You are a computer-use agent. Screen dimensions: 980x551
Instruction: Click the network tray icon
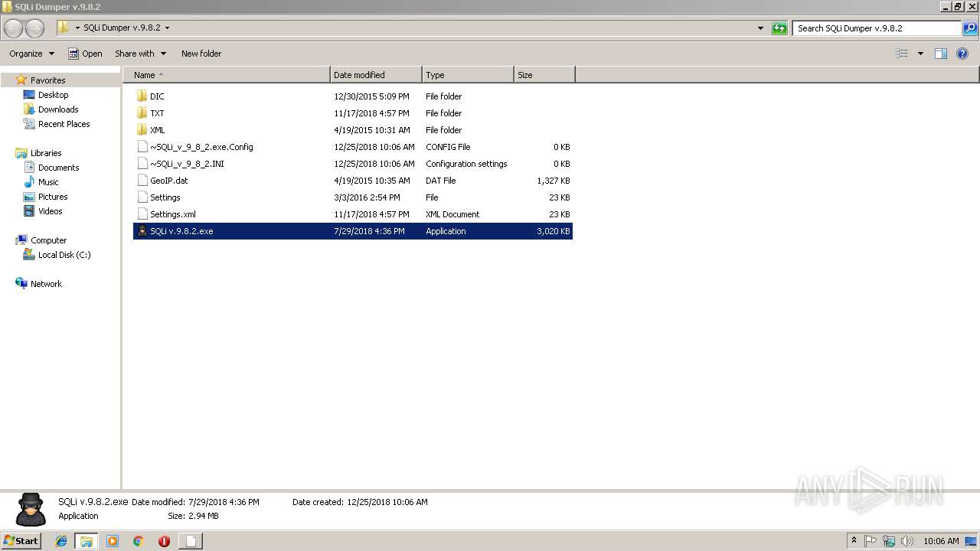tap(889, 541)
